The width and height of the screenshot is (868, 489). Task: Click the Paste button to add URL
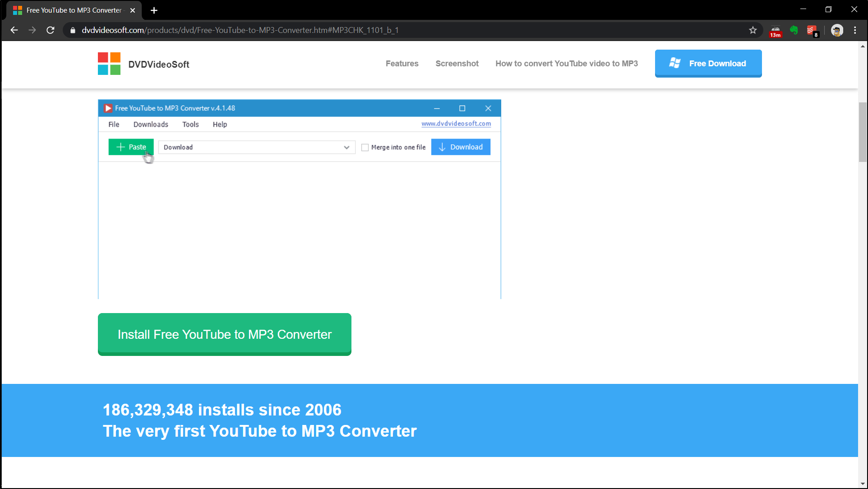(x=130, y=147)
